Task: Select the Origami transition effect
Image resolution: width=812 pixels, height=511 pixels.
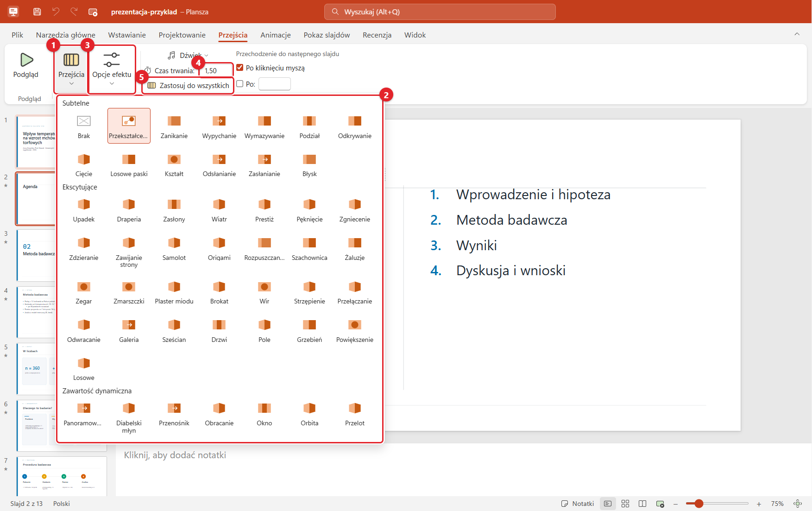Action: [x=219, y=248]
